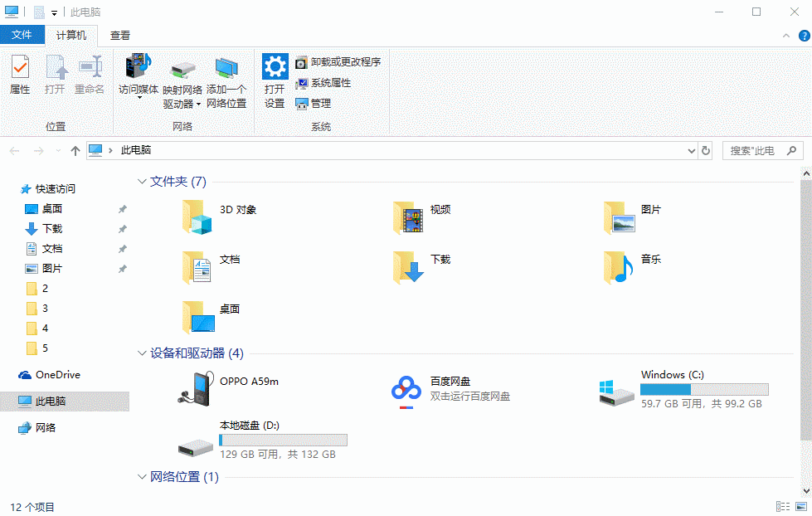Open 百度网盘 (Baidu Netdisk) drive icon
This screenshot has height=516, width=812.
(406, 387)
